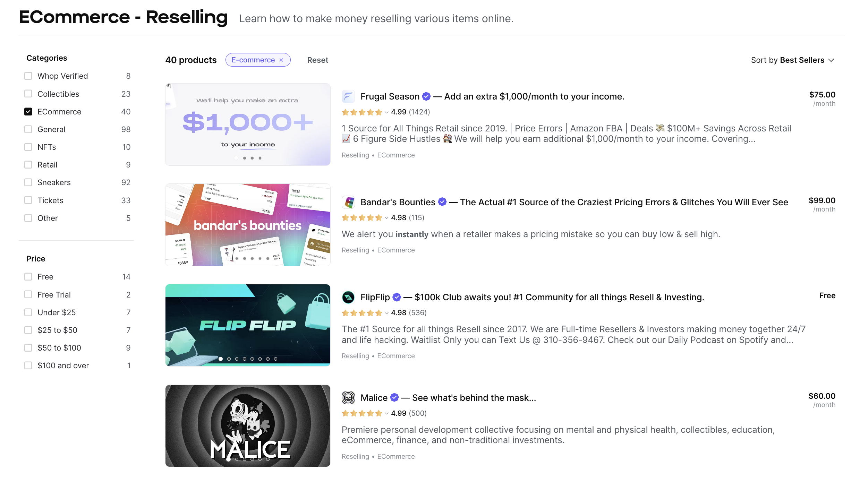This screenshot has height=482, width=868.
Task: Select the third carousel dot on FlipFlip's image
Action: [237, 359]
